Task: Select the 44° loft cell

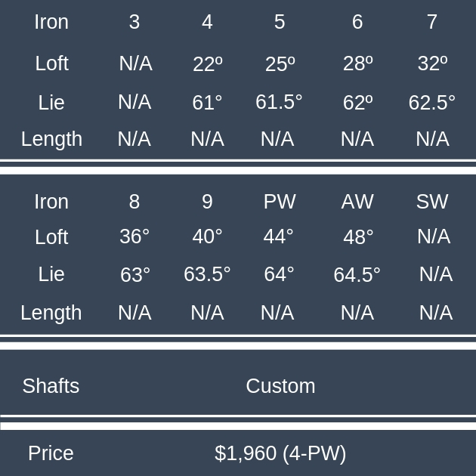Action: point(278,236)
